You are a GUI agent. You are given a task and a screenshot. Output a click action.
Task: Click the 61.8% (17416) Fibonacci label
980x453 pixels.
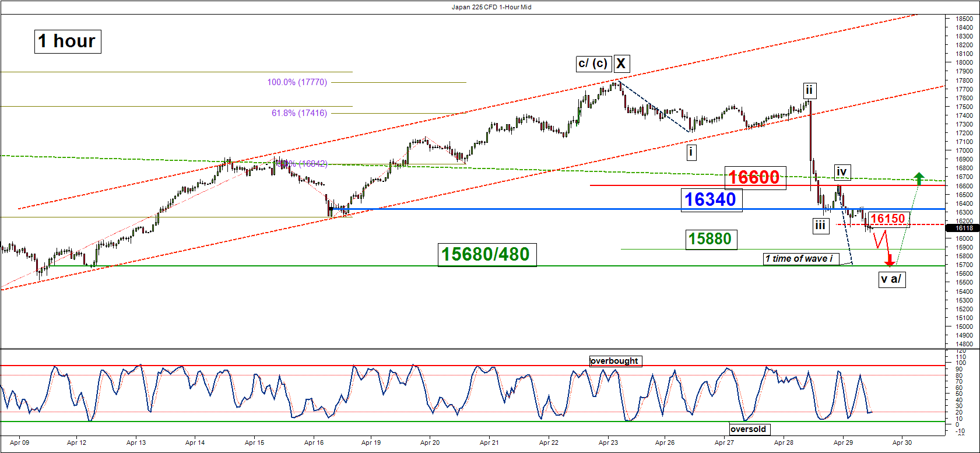(x=299, y=113)
